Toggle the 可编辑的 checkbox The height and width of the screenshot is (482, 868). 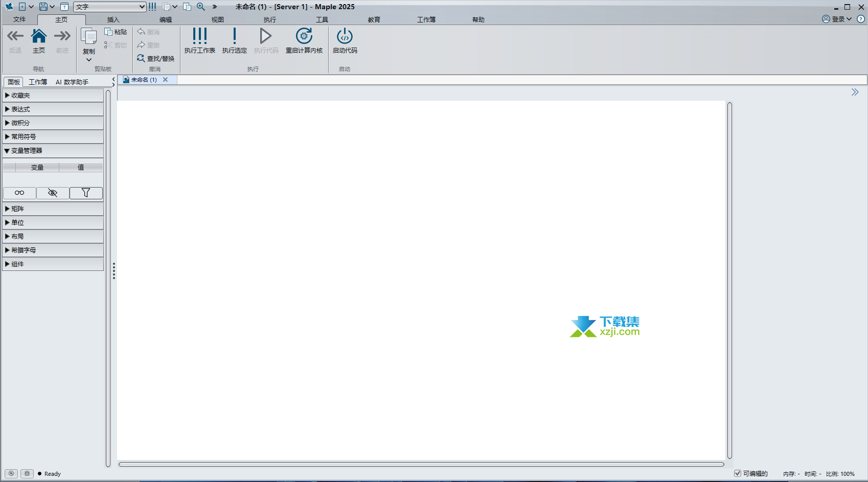click(738, 473)
